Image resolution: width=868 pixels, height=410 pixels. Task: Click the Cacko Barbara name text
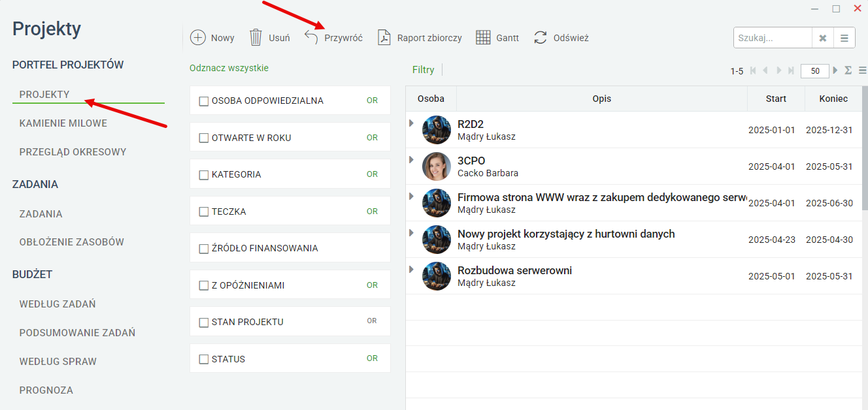[x=488, y=173]
